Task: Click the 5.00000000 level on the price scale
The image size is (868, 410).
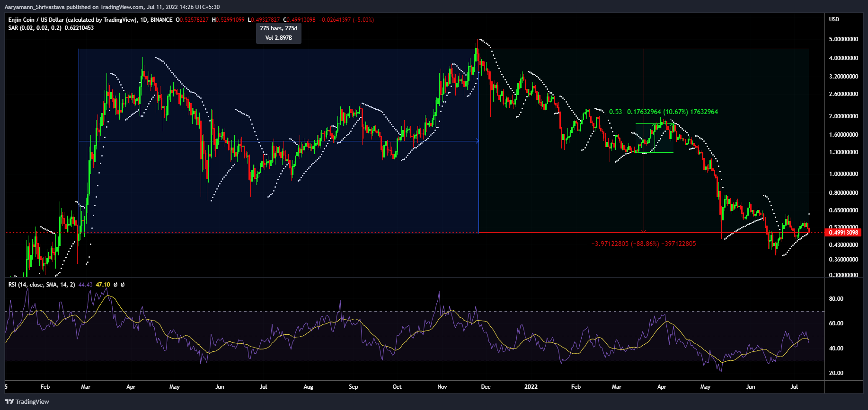Action: pyautogui.click(x=843, y=39)
